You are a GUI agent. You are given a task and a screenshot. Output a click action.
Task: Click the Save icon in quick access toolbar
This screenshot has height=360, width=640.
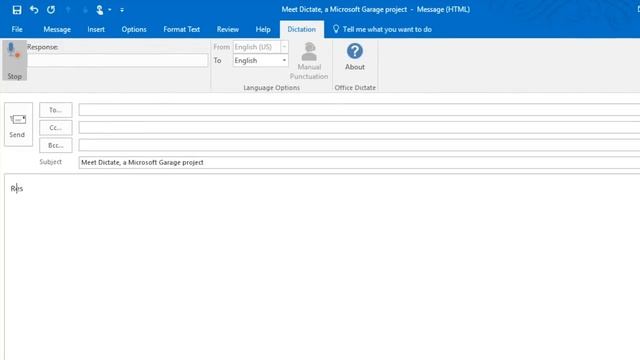coord(17,10)
